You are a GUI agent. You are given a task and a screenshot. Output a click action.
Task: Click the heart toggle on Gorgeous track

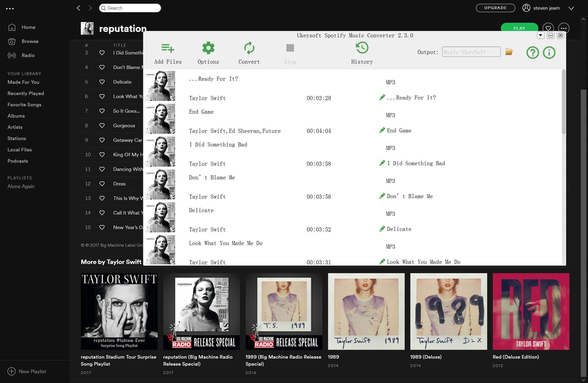102,125
